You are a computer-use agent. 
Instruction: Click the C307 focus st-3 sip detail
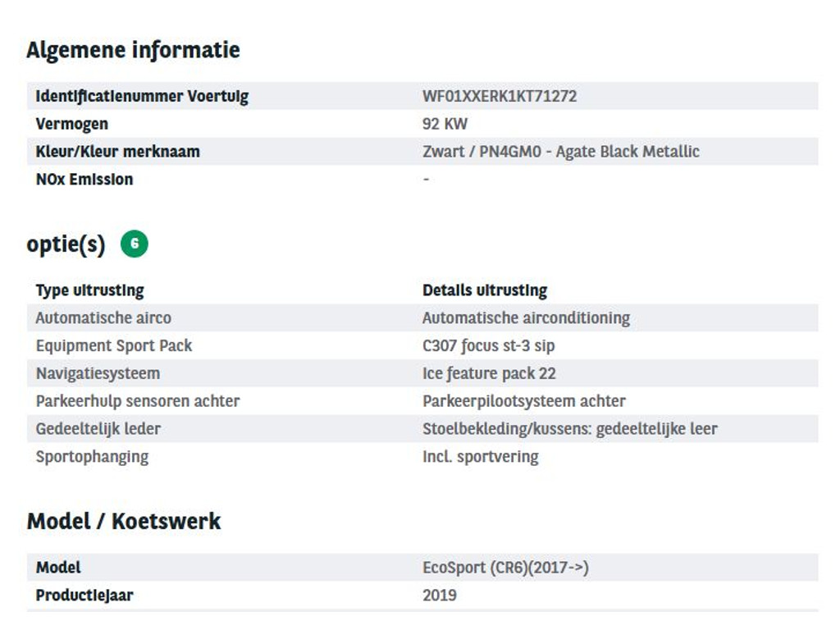tap(488, 345)
